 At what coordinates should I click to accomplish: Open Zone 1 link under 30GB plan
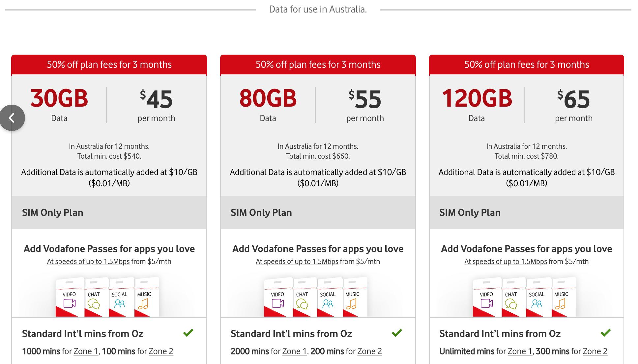tap(86, 351)
